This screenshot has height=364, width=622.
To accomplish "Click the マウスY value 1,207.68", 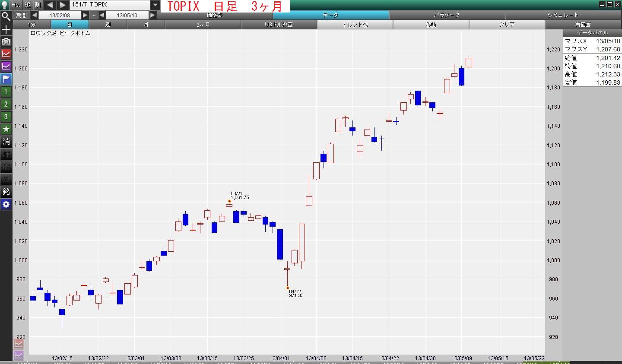I will [608, 49].
